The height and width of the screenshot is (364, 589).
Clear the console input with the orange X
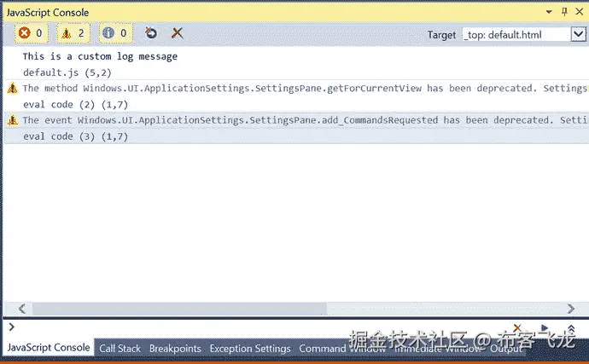517,328
